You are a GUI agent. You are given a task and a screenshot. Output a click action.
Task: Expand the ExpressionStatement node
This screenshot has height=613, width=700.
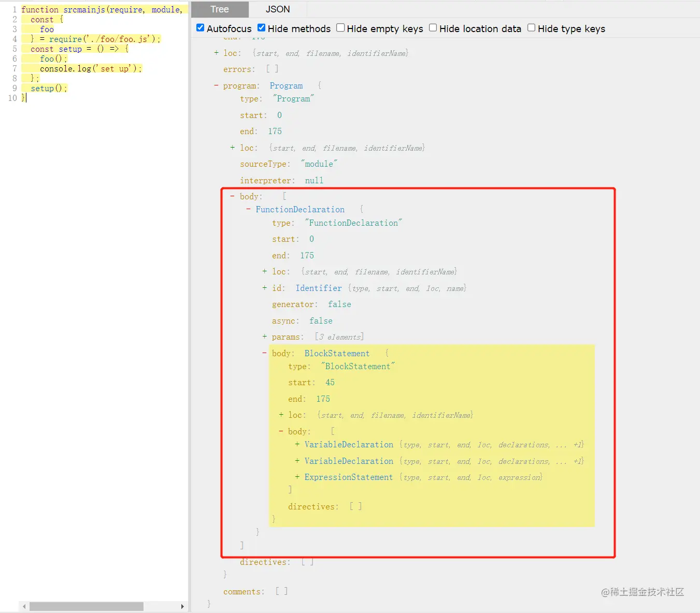[297, 477]
